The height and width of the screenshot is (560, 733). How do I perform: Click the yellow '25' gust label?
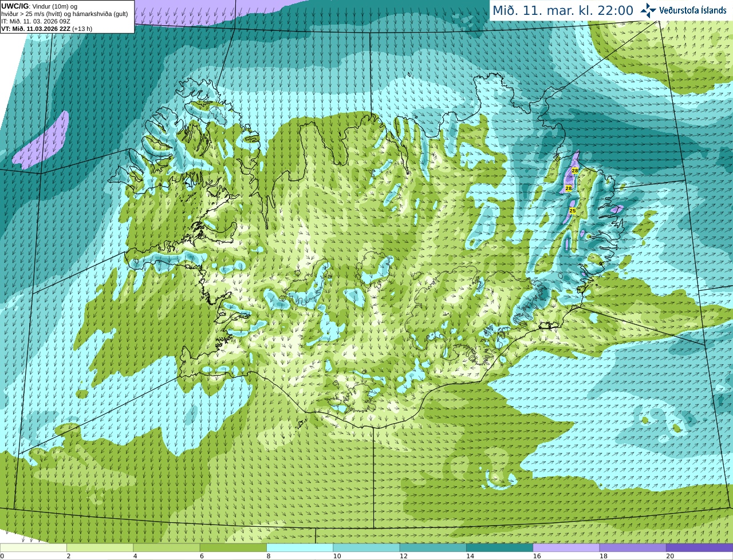(x=572, y=211)
